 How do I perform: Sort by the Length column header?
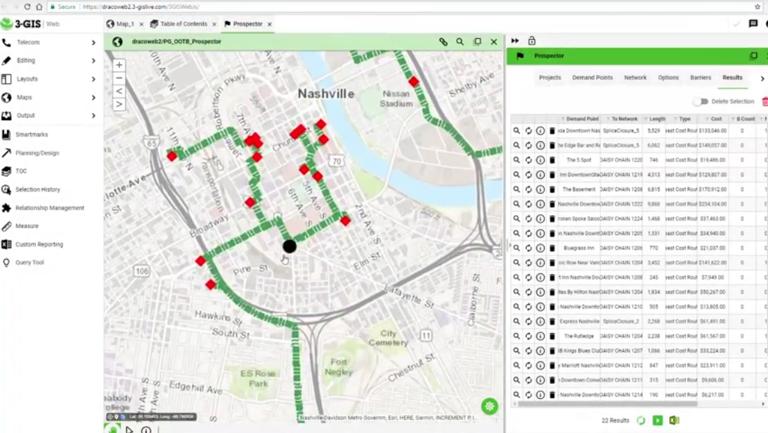(655, 119)
